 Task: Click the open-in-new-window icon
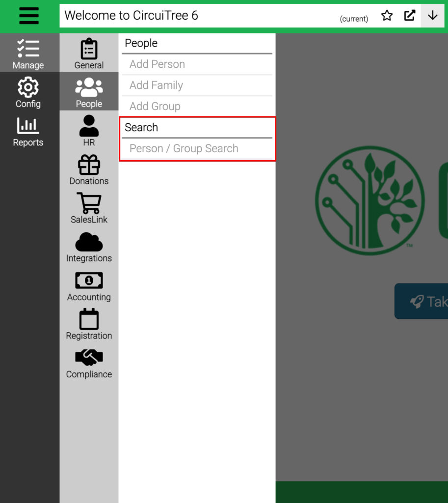[410, 15]
